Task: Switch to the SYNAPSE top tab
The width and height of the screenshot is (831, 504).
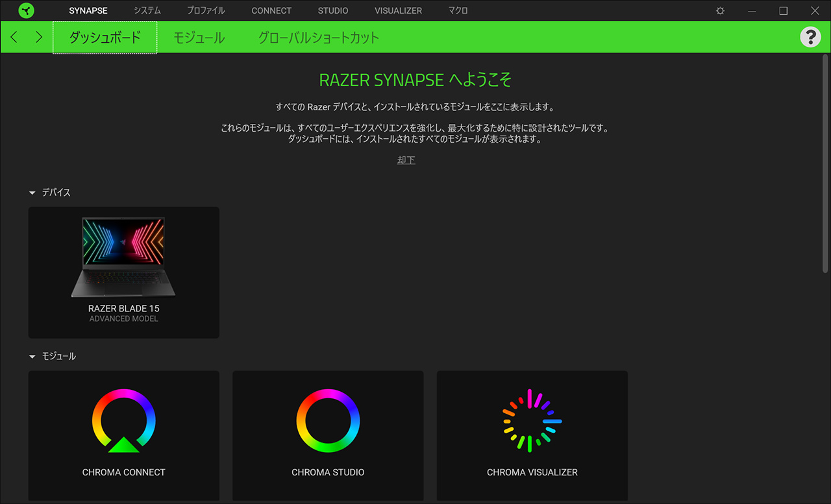Action: tap(88, 11)
